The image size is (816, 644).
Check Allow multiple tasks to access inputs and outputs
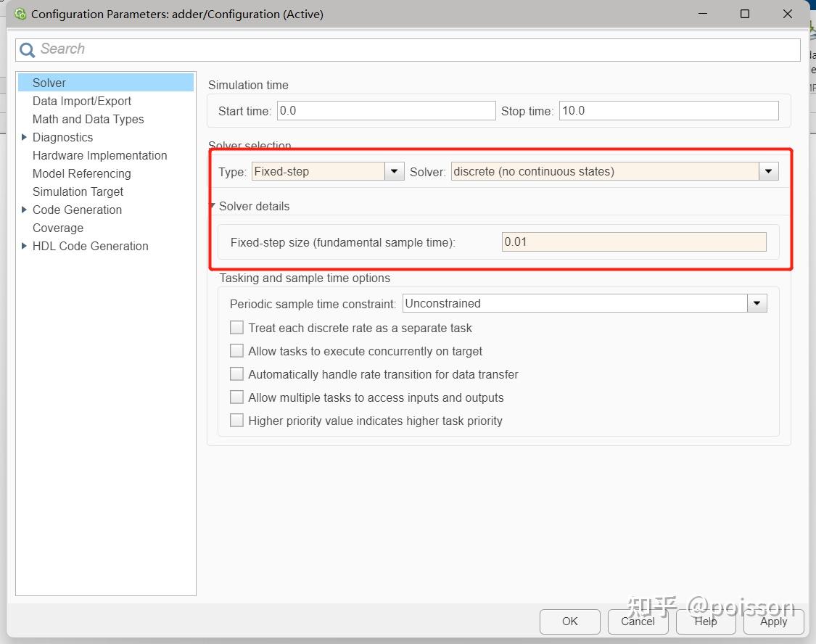(236, 397)
